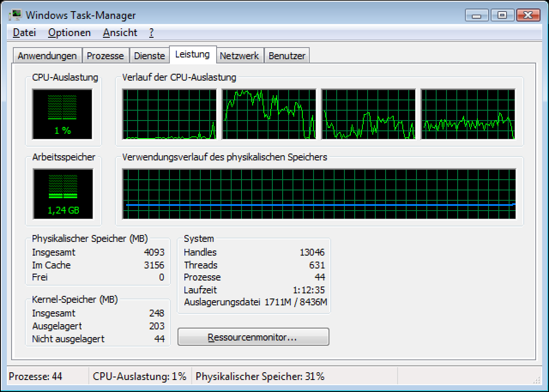
Task: Click the Windows Task-Manager title text
Action: point(81,15)
